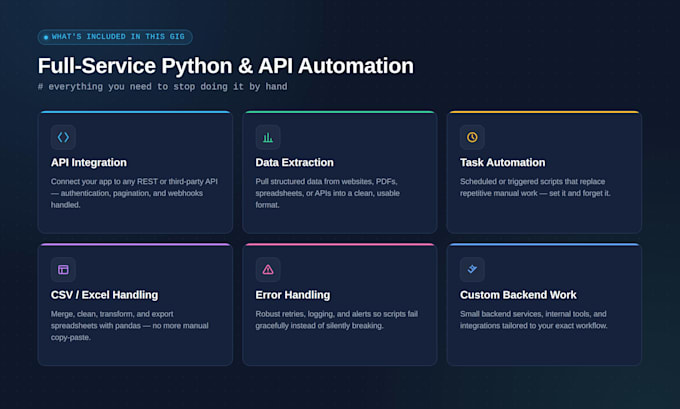Click the "Robust retries, logging, and alerts" description
This screenshot has width=680, height=409.
tap(337, 320)
